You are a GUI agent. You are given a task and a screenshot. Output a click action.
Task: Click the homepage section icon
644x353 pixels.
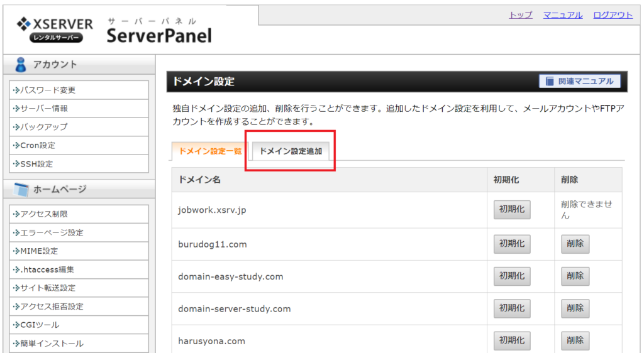click(x=21, y=190)
